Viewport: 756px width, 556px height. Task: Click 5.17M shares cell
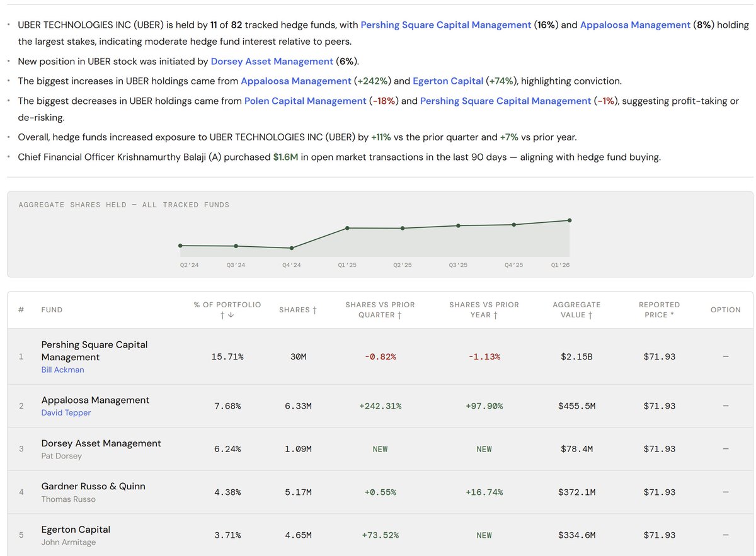(x=298, y=492)
